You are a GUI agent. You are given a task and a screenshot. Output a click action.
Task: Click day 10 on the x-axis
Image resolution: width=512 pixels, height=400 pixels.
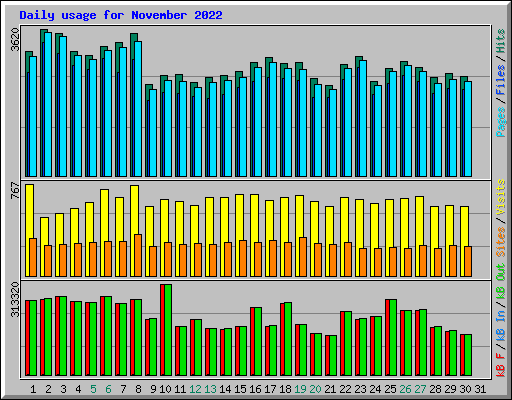tap(165, 389)
